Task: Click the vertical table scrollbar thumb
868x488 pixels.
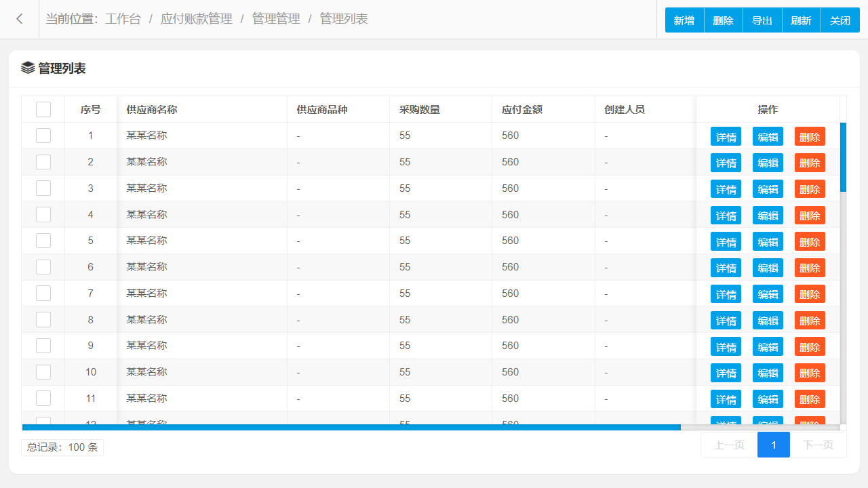Action: [x=843, y=157]
